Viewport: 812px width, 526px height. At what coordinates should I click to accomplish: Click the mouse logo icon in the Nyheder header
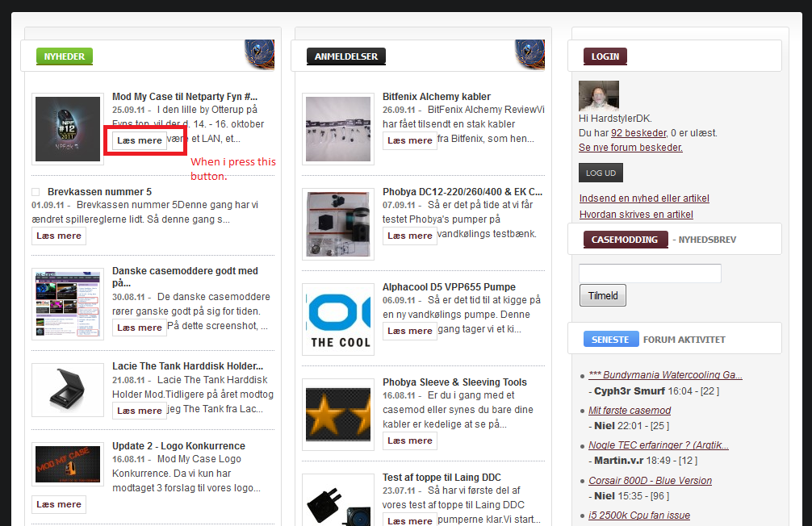(x=259, y=54)
